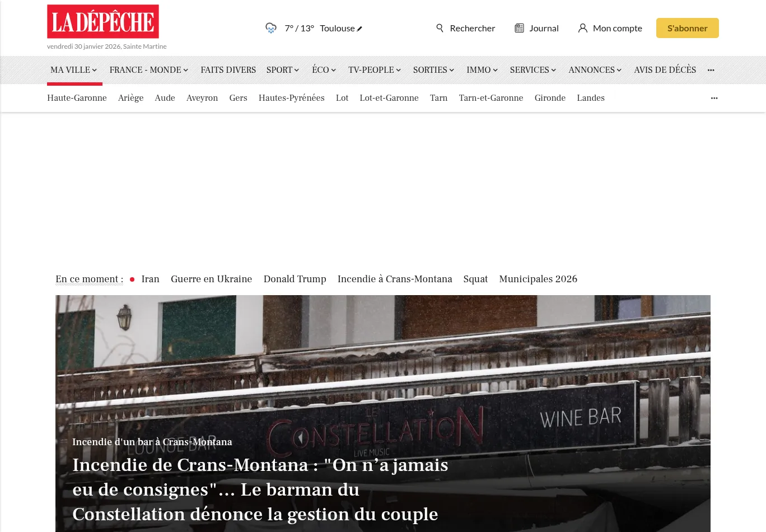Click the pencil icon next to Toulouse
766x532 pixels.
tap(359, 29)
